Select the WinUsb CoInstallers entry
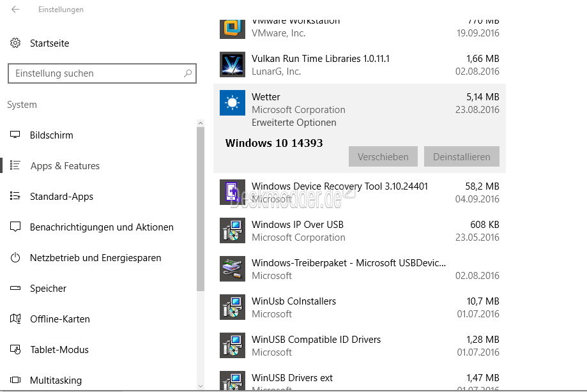Screen dimensions: 587x392 point(360,307)
